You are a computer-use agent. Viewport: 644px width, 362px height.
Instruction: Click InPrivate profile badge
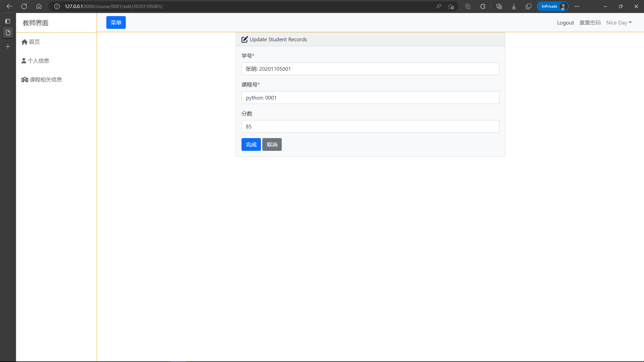pos(552,6)
